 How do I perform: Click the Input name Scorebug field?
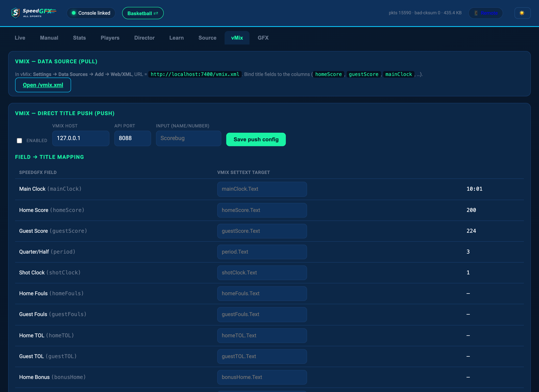(188, 138)
